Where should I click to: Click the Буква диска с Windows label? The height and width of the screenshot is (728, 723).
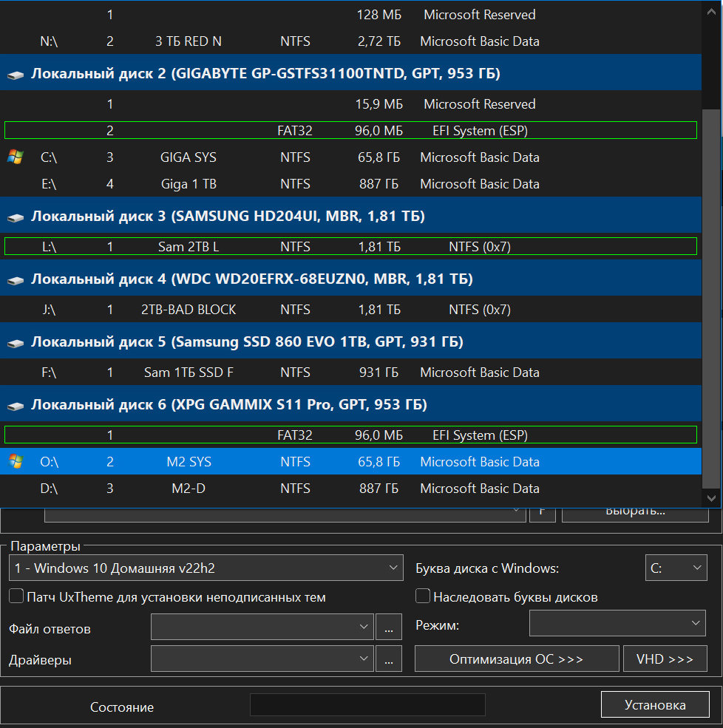pos(487,568)
